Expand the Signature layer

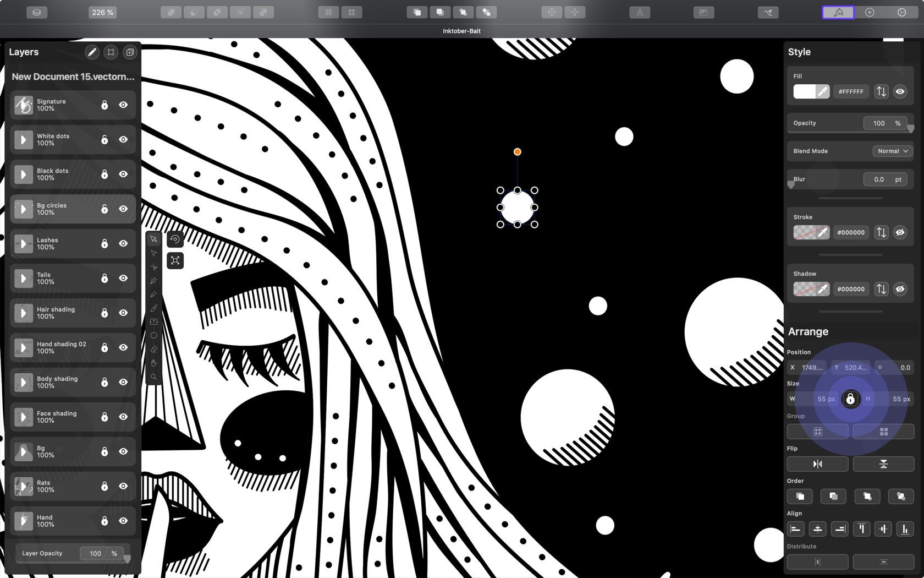pos(23,105)
